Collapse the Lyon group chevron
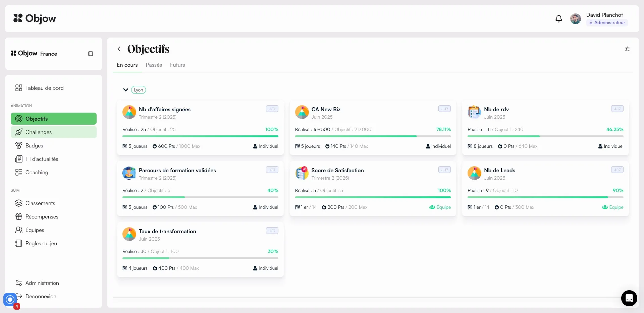Viewport: 644px width, 313px height. (x=125, y=90)
